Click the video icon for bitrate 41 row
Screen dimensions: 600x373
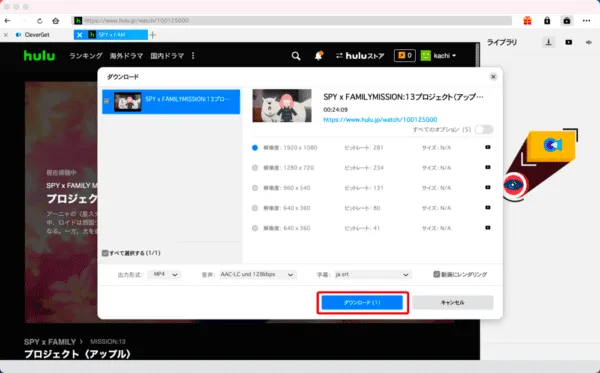pos(488,228)
